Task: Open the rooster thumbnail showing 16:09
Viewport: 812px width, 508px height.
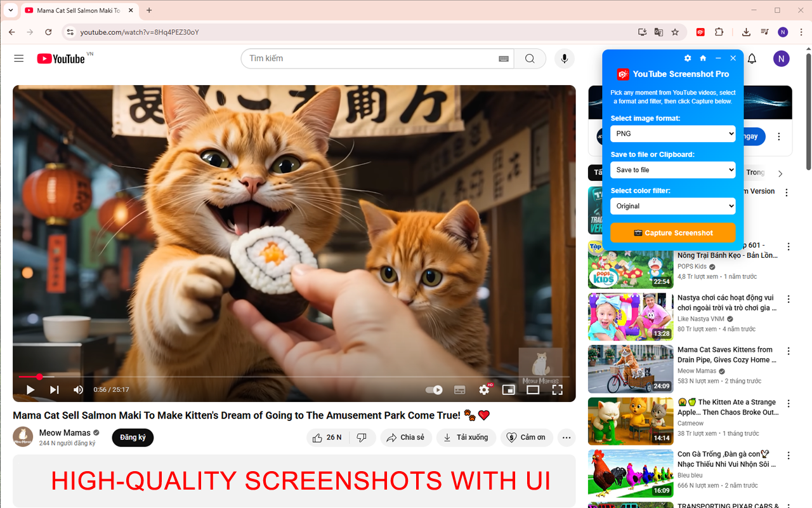Action: pos(631,473)
